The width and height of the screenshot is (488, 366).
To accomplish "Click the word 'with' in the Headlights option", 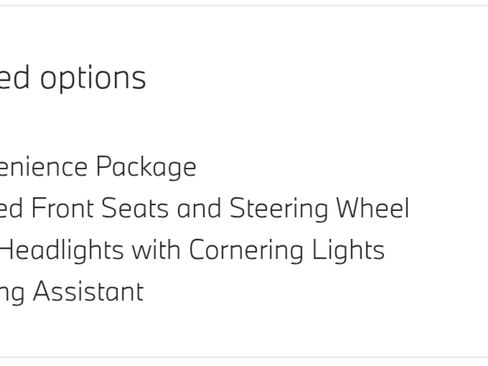I will coord(156,249).
